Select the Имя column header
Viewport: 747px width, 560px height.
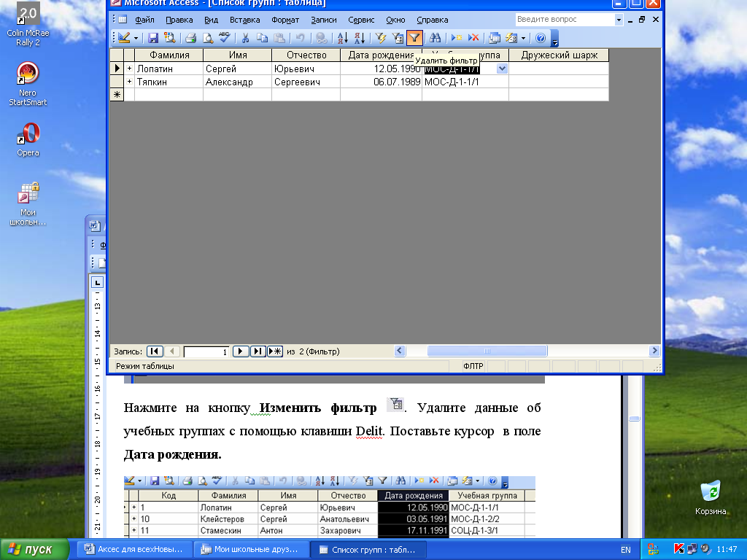[x=238, y=55]
